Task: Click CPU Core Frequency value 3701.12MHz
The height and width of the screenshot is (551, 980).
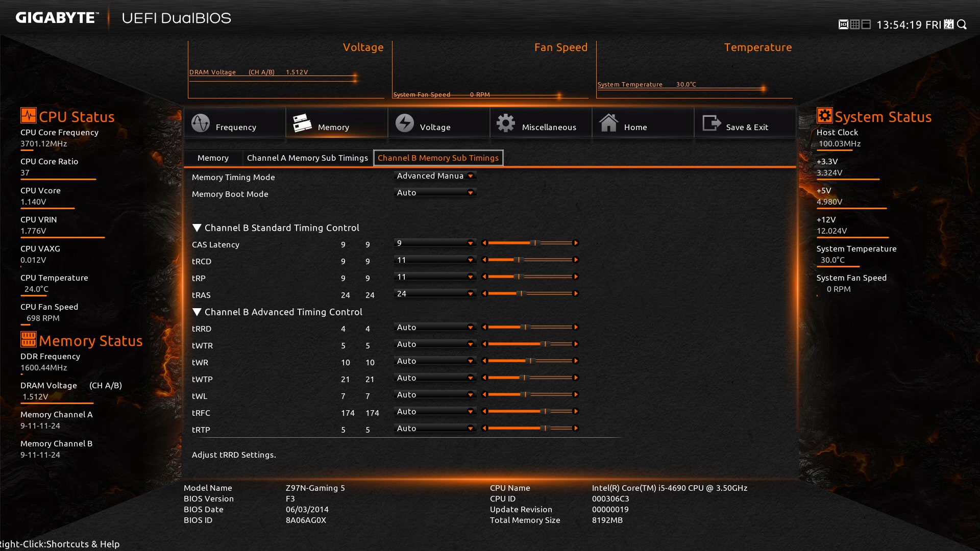Action: coord(44,143)
